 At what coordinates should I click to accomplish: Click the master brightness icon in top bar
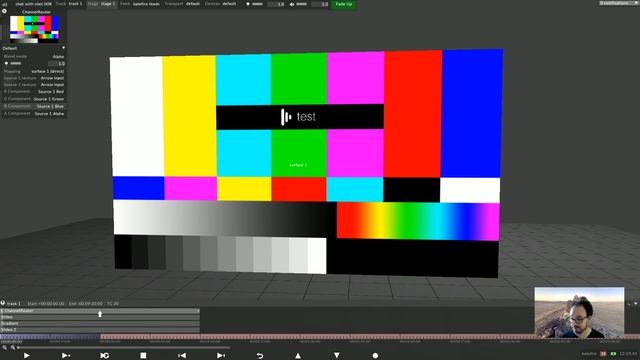tap(248, 4)
